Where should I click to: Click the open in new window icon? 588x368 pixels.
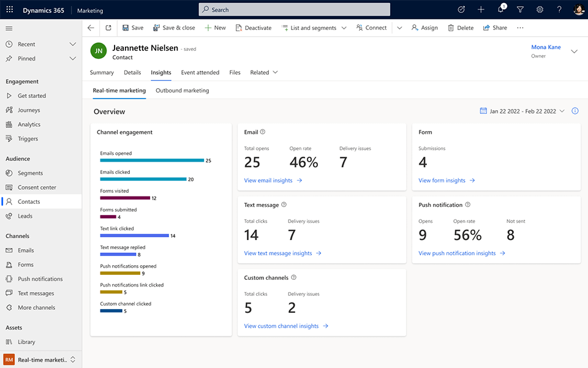pyautogui.click(x=108, y=28)
